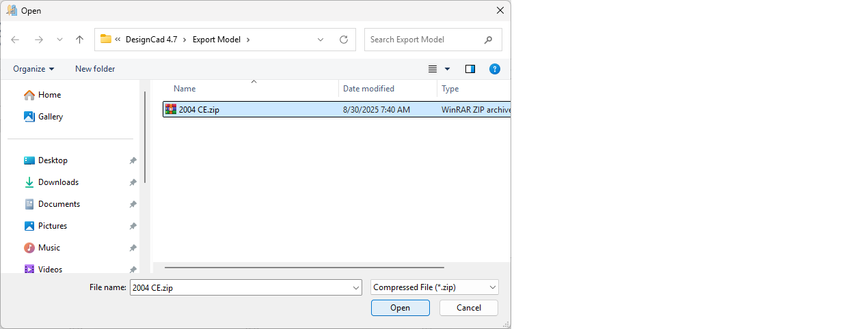Image resolution: width=868 pixels, height=329 pixels.
Task: Click the search magnifier icon
Action: coord(488,40)
